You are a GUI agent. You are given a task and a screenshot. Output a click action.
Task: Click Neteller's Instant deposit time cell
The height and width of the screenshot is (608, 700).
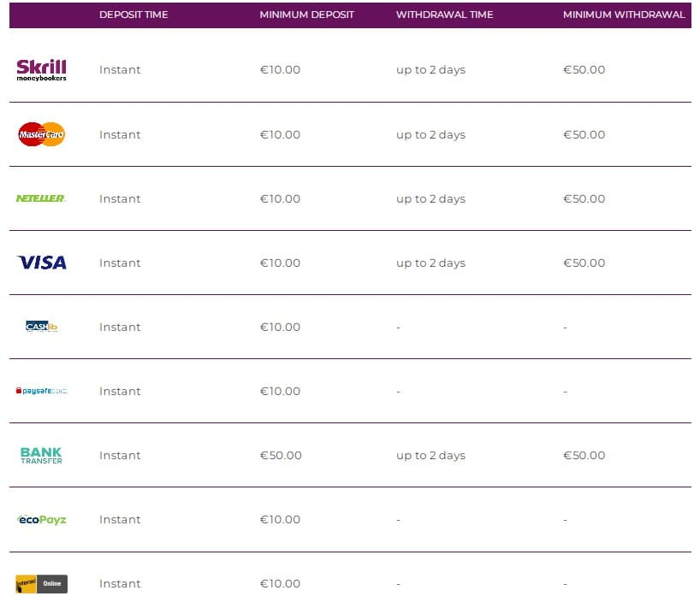coord(120,198)
